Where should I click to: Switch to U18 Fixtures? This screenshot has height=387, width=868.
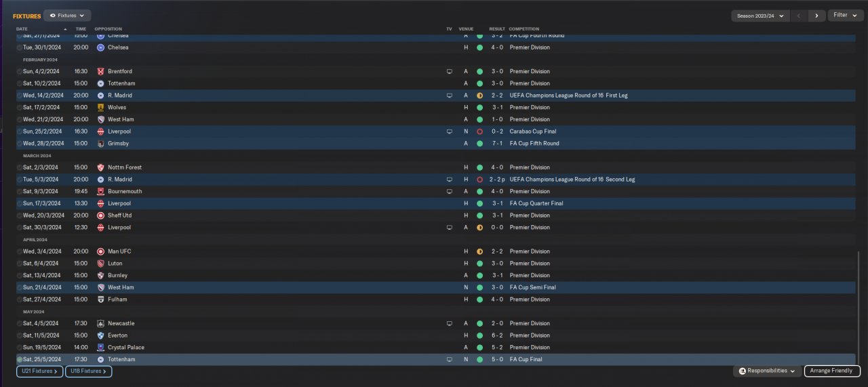pos(88,371)
